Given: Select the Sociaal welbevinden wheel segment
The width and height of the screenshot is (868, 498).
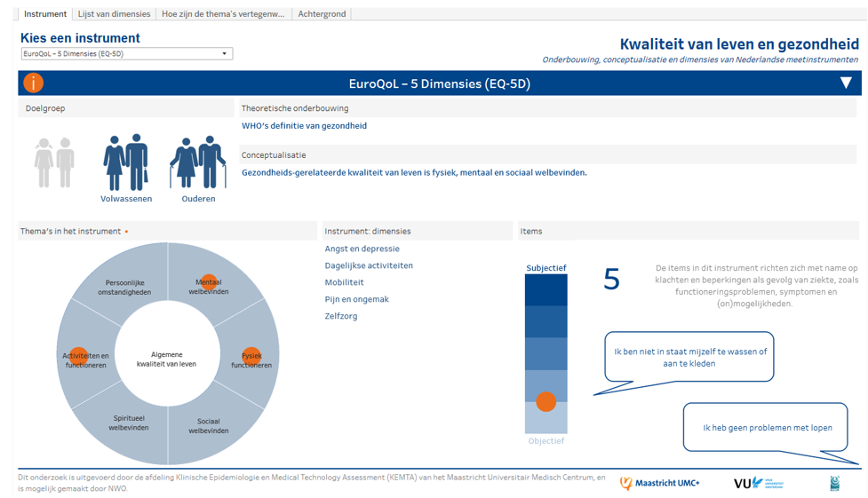Looking at the screenshot, I should pos(208,425).
